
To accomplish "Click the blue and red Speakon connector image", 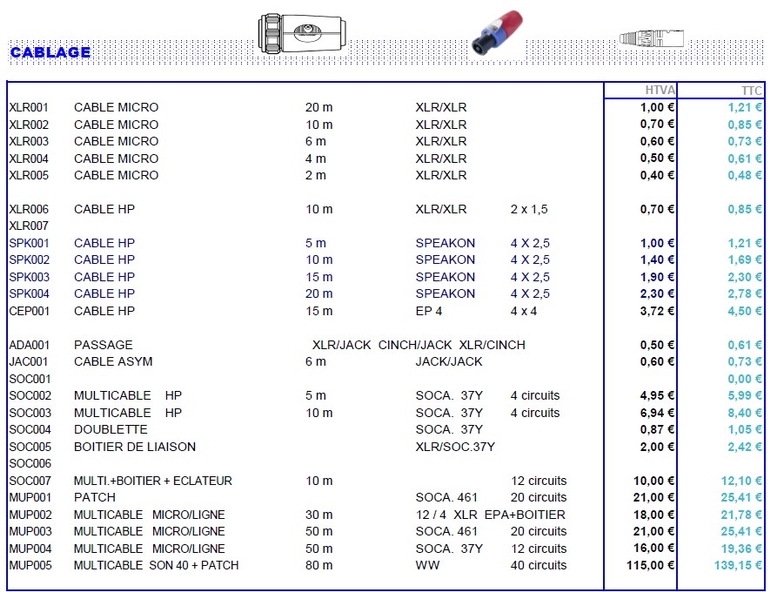I will (497, 37).
